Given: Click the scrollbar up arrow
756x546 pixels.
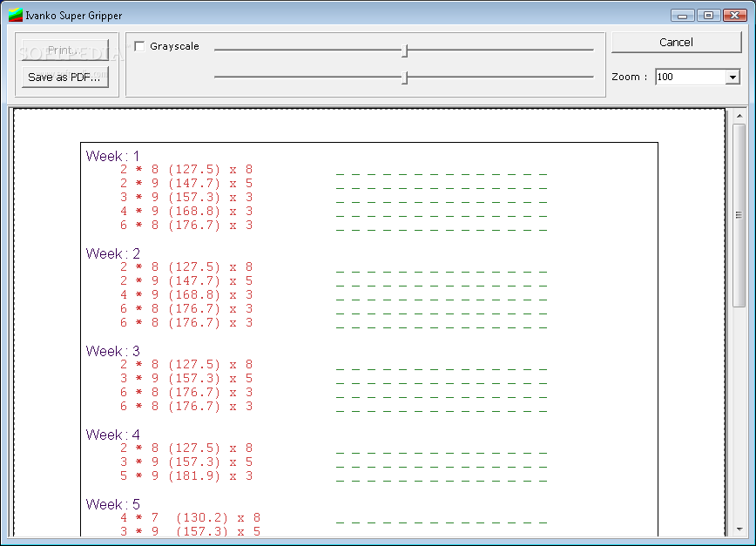Looking at the screenshot, I should tap(739, 116).
